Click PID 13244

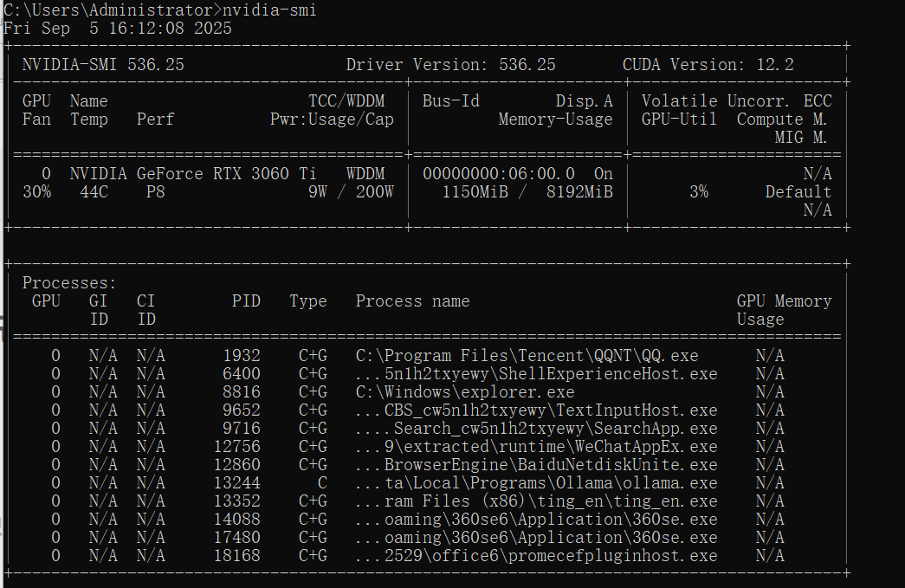click(236, 483)
